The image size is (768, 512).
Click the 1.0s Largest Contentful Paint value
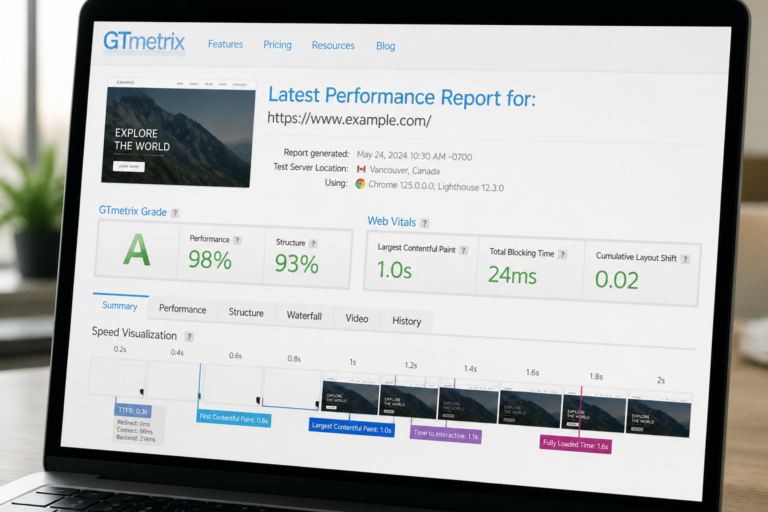[x=394, y=270]
